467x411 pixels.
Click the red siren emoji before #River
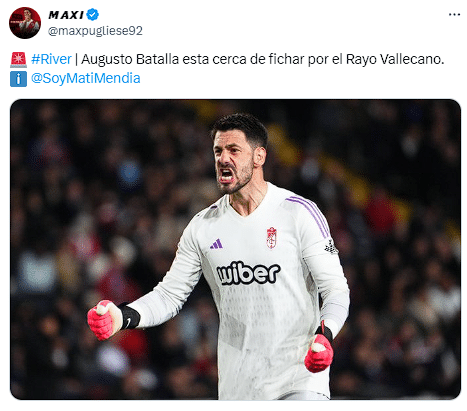point(18,60)
